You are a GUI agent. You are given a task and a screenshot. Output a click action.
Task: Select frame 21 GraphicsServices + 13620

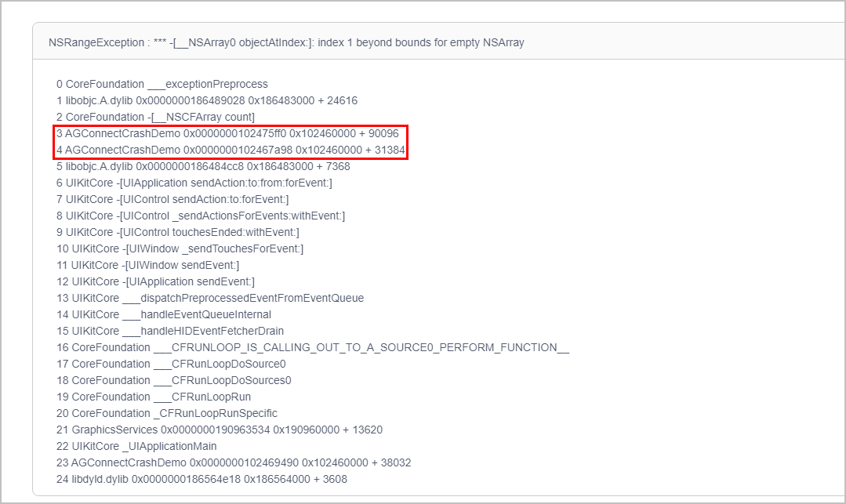coord(220,430)
